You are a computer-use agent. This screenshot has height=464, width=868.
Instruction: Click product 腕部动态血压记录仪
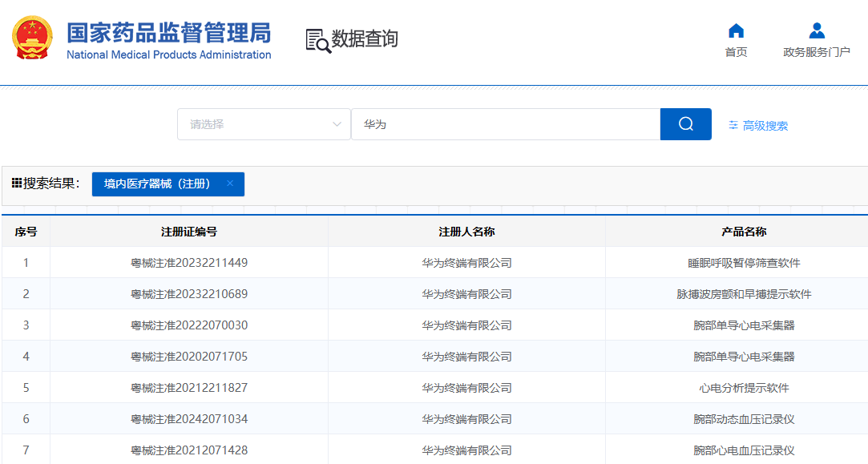[x=744, y=419]
